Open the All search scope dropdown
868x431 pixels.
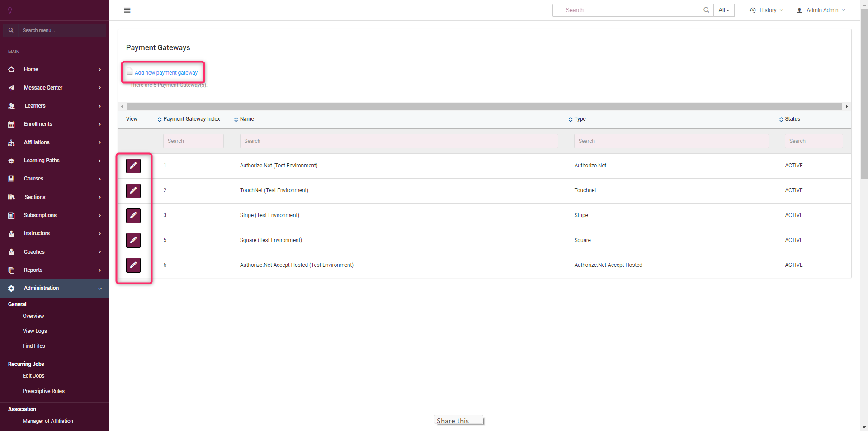click(x=724, y=10)
